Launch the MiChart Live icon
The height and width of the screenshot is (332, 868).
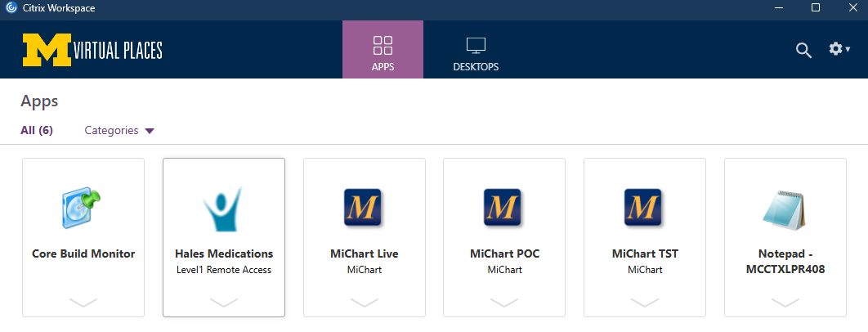tap(364, 208)
